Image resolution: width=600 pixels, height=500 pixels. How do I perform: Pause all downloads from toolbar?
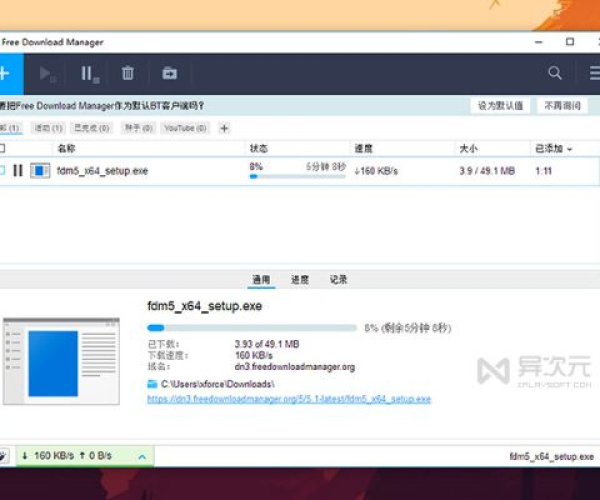pyautogui.click(x=90, y=73)
